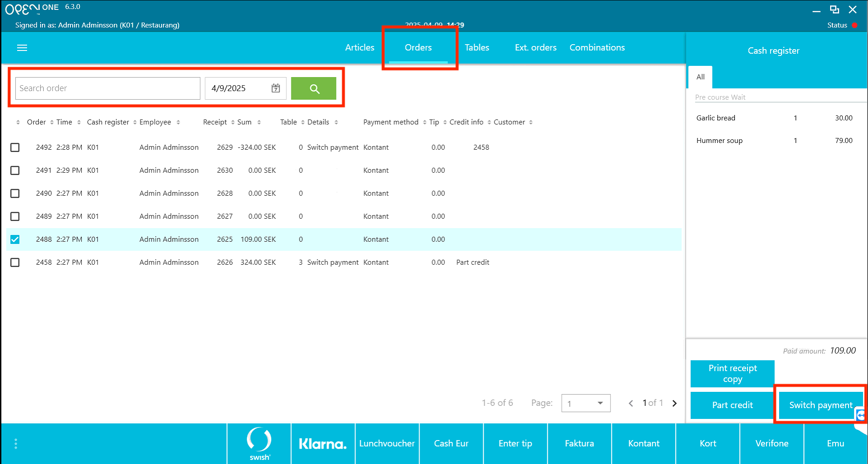The height and width of the screenshot is (464, 868).
Task: Open the calendar date picker icon
Action: point(276,88)
